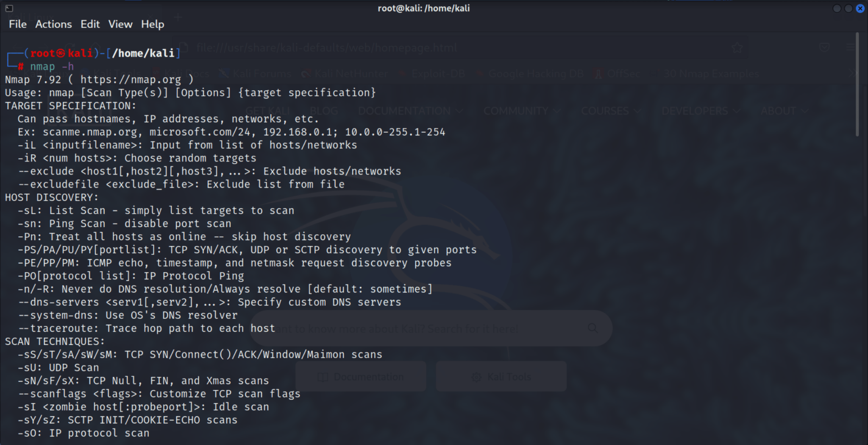Screen dimensions: 868x445
Task: Follow the GET KALI navigation link
Action: (267, 111)
